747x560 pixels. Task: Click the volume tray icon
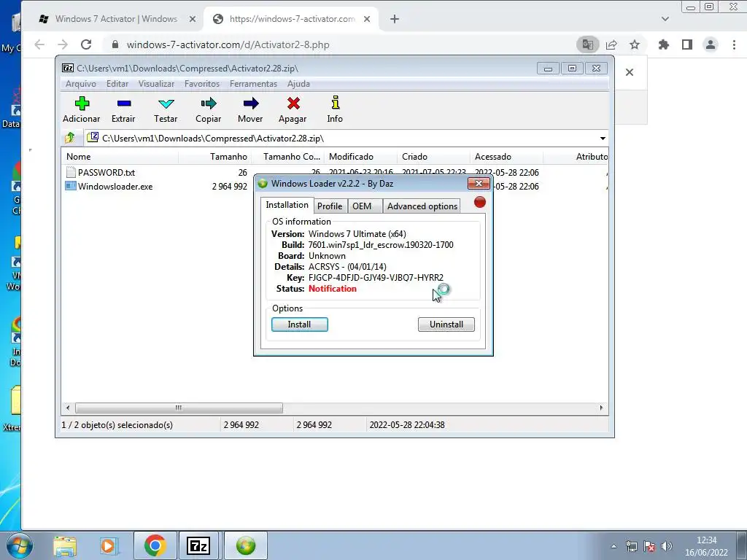(x=667, y=546)
